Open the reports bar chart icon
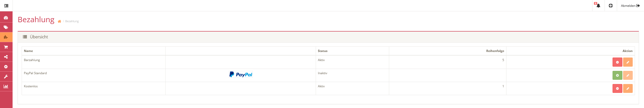Viewport: 644px width, 108px height. [x=6, y=86]
